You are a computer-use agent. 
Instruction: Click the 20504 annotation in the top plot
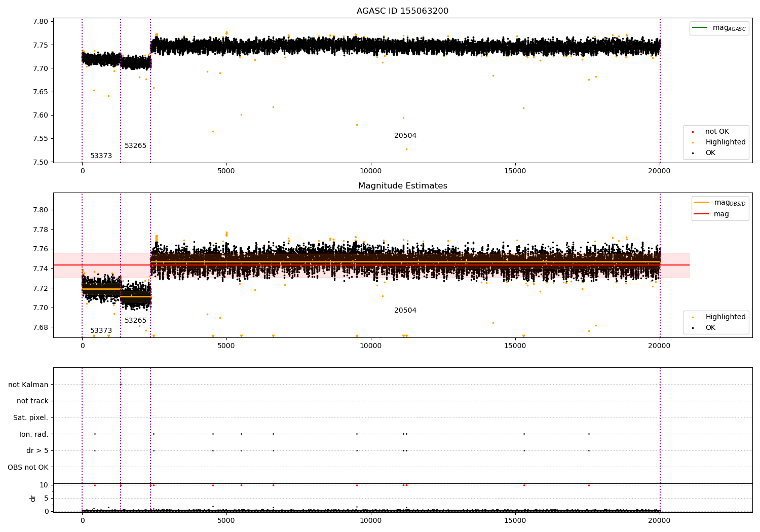point(405,135)
